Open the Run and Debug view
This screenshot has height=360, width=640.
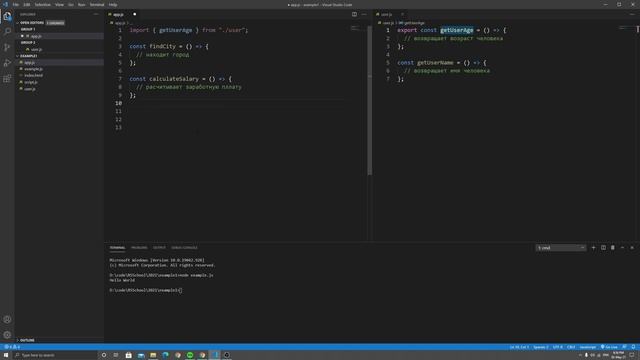[x=7, y=63]
